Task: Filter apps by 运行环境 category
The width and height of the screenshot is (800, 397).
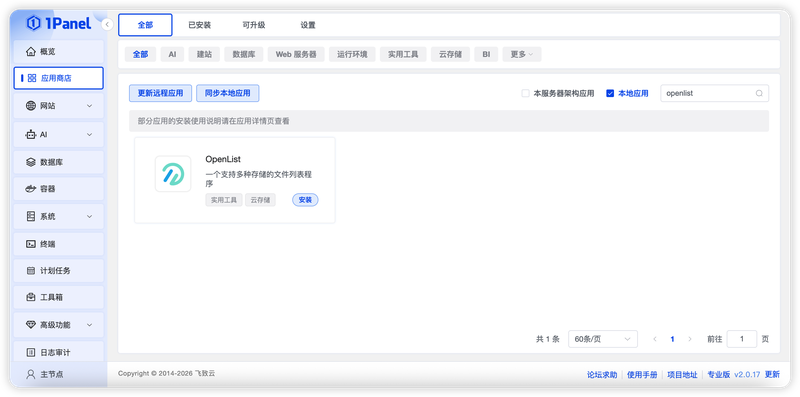Action: tap(352, 54)
